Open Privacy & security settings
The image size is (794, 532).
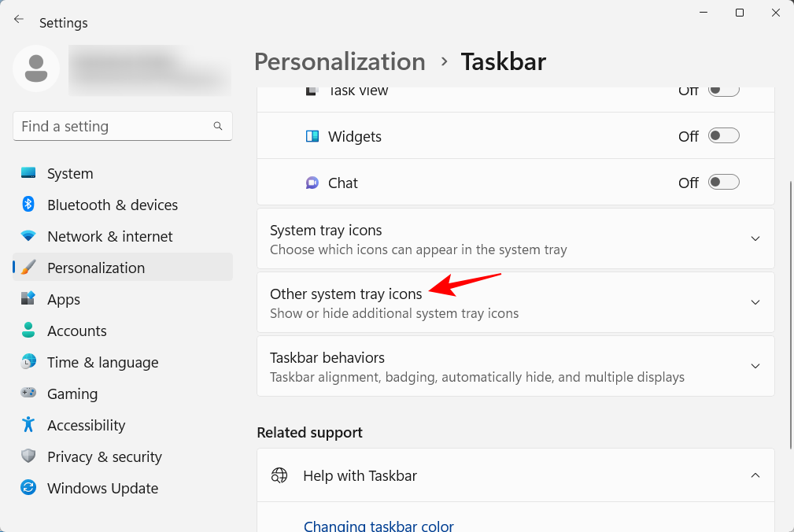(x=104, y=456)
